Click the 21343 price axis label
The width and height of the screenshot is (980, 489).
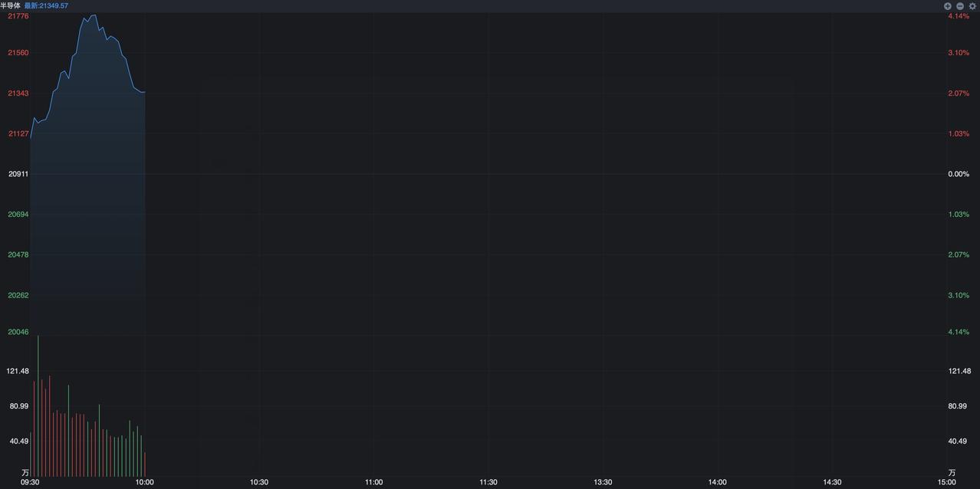coord(18,94)
